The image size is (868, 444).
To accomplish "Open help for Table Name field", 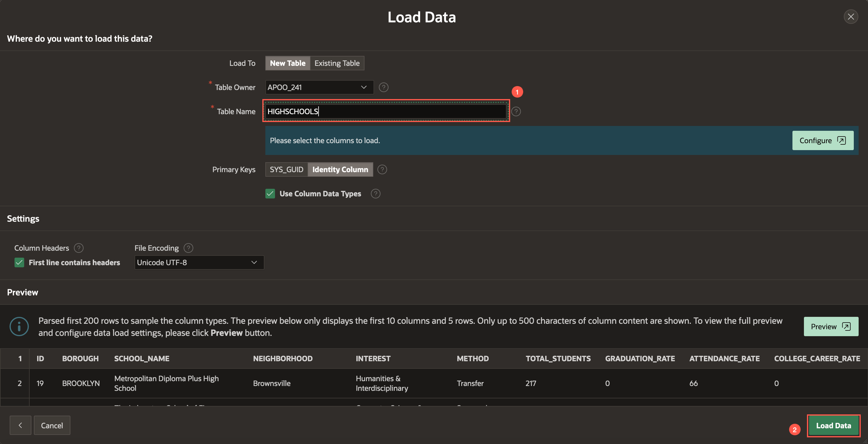I will [516, 111].
